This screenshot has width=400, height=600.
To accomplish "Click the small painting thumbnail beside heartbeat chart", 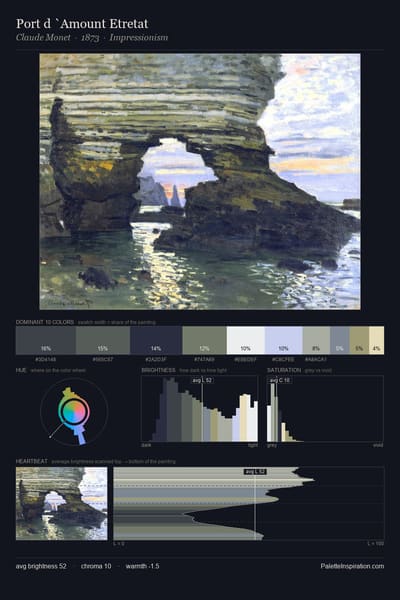I will point(62,504).
